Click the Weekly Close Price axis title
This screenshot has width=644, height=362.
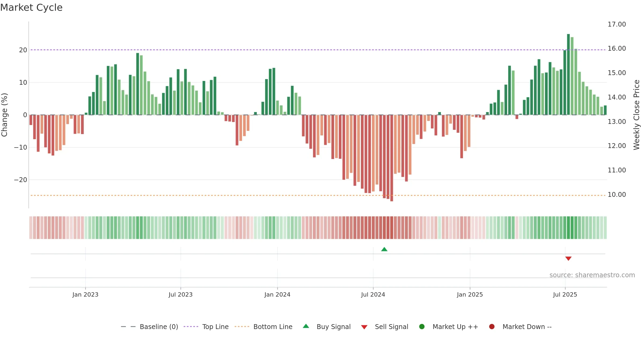pyautogui.click(x=636, y=115)
